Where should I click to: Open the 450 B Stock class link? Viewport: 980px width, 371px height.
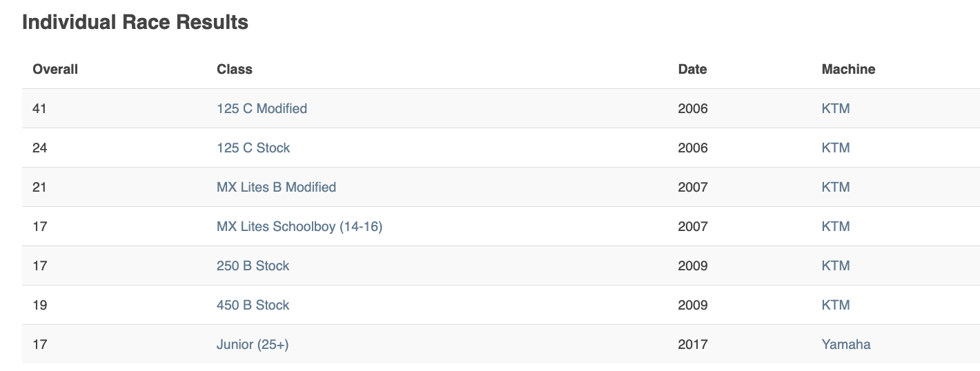(253, 305)
